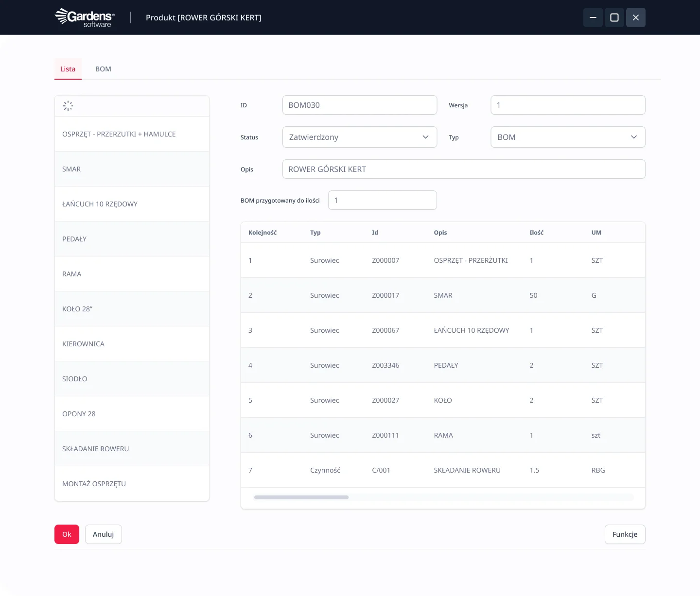Click the Anuluj button
This screenshot has height=596, width=700.
(103, 534)
